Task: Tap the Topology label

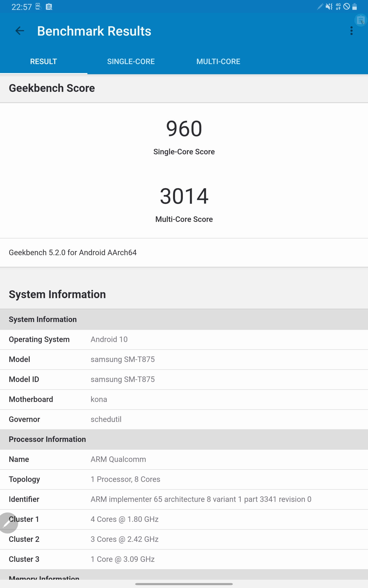Action: [24, 479]
